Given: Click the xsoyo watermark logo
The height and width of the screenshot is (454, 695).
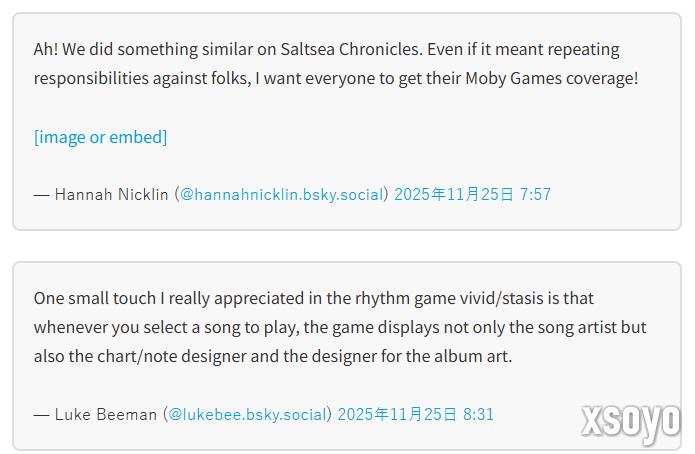Looking at the screenshot, I should [x=631, y=423].
